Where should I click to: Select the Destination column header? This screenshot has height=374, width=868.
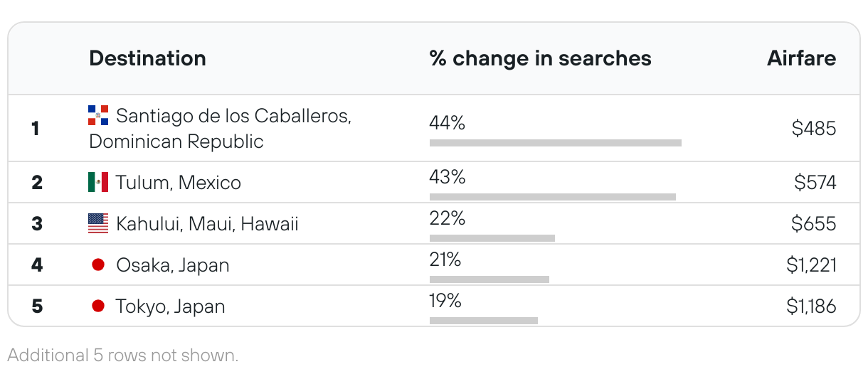click(148, 58)
